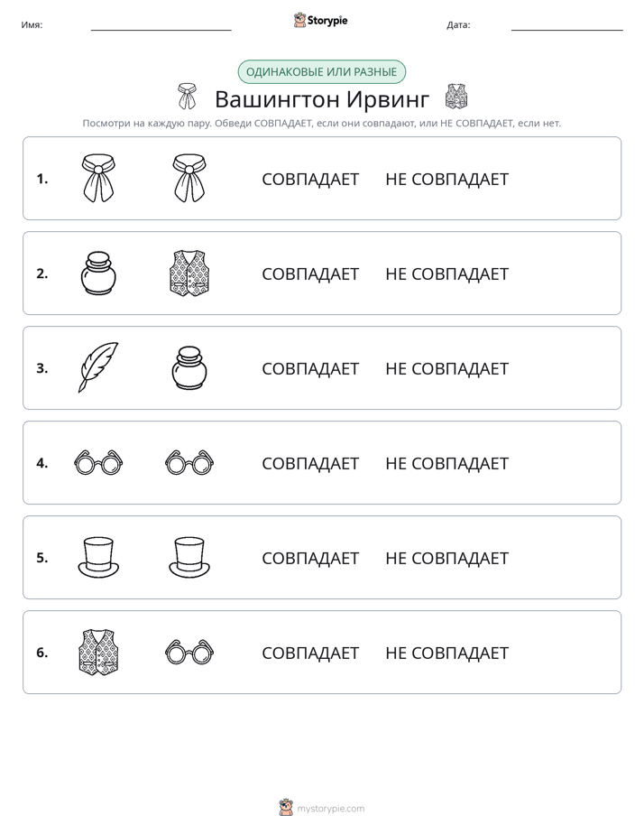Select СОВПАДАЕТ for pair 4
This screenshot has width=644, height=834.
310,463
